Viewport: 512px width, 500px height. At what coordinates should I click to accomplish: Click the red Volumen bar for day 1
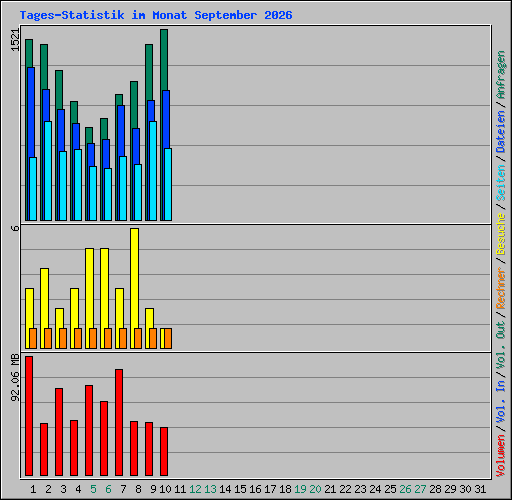click(29, 416)
